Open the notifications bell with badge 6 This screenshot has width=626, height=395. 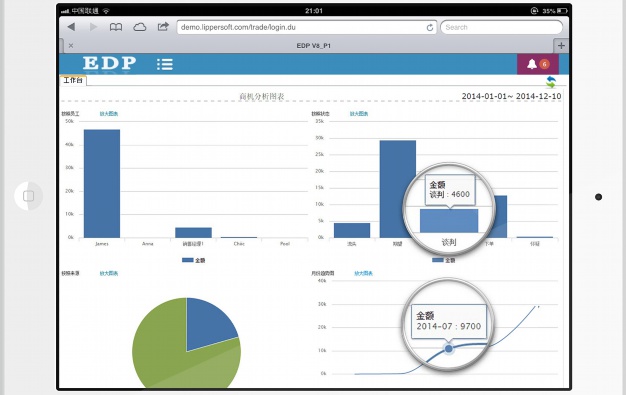537,64
